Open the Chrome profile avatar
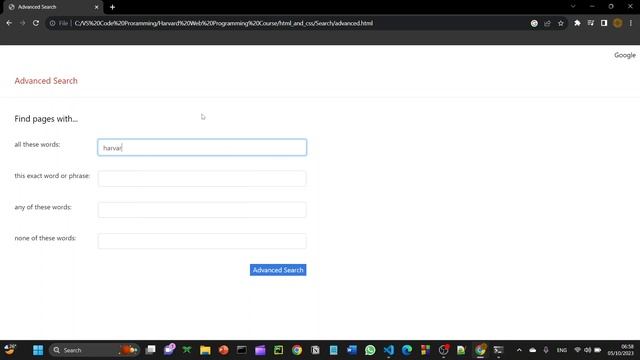Image resolution: width=640 pixels, height=360 pixels. coord(618,23)
